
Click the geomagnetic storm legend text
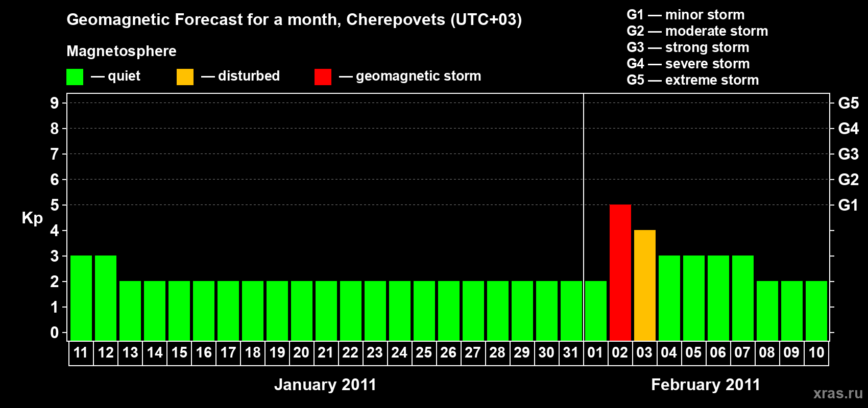pos(419,76)
